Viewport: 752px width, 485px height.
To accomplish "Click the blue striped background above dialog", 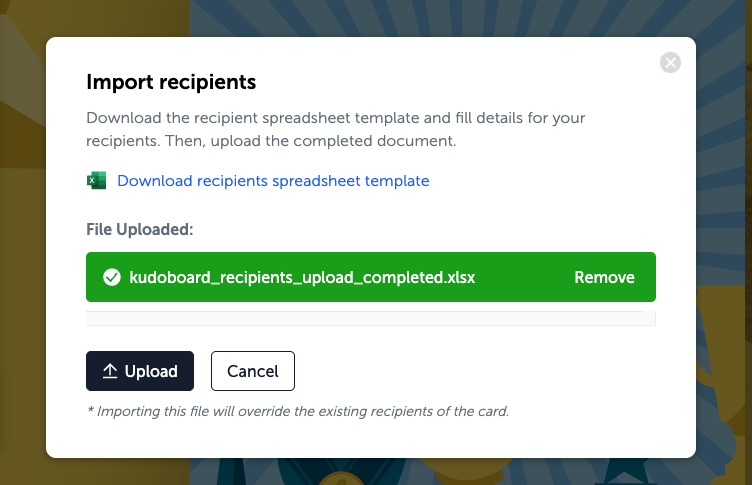I will (x=432, y=18).
